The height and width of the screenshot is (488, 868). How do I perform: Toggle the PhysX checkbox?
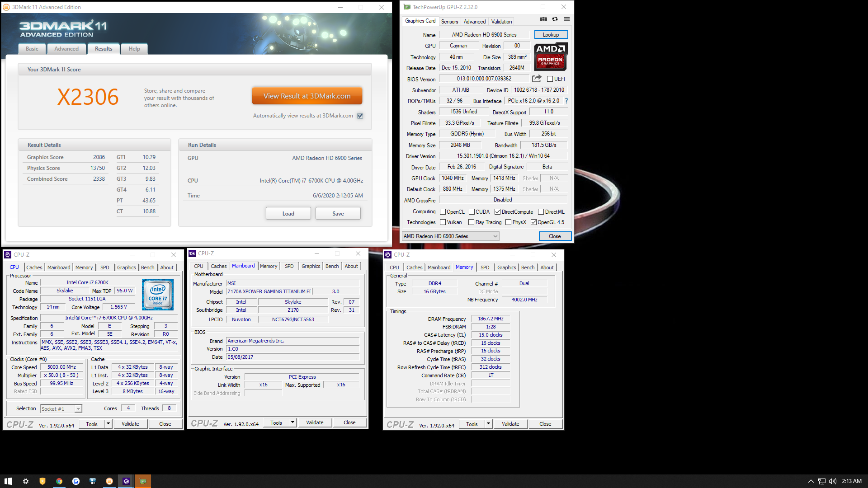coord(509,222)
